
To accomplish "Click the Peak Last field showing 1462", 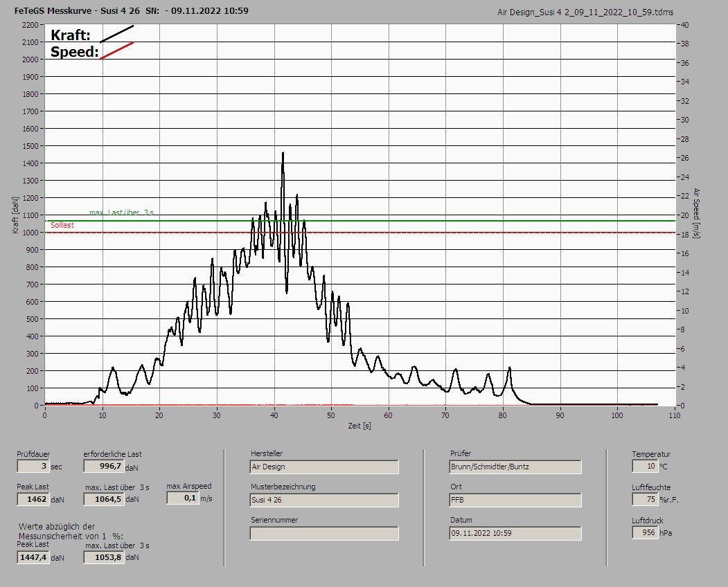I will tap(33, 499).
